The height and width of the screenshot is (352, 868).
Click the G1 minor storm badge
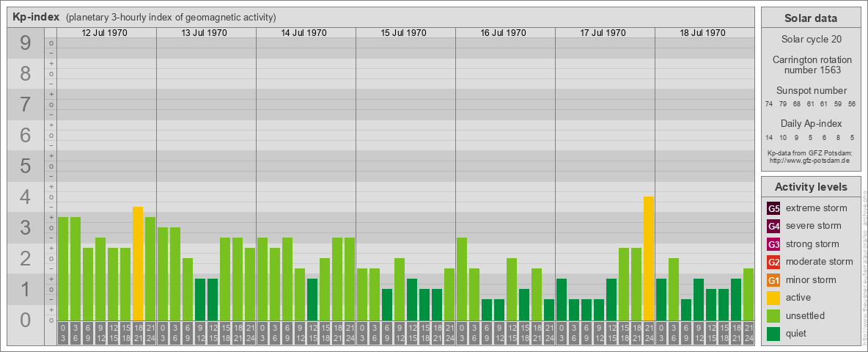pyautogui.click(x=773, y=280)
